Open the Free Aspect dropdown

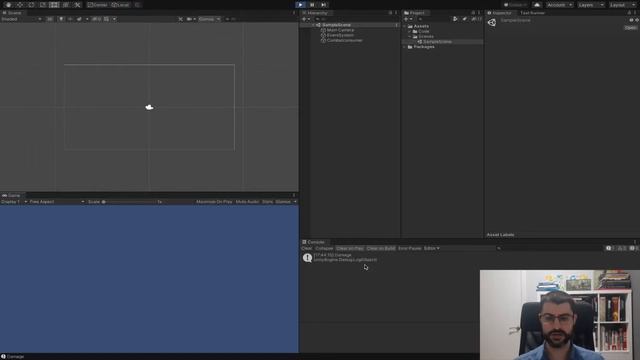pos(57,202)
